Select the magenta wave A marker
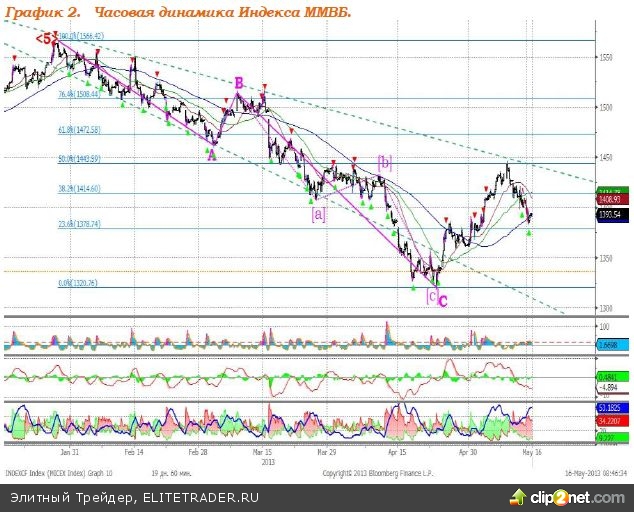The image size is (634, 512). click(x=212, y=152)
